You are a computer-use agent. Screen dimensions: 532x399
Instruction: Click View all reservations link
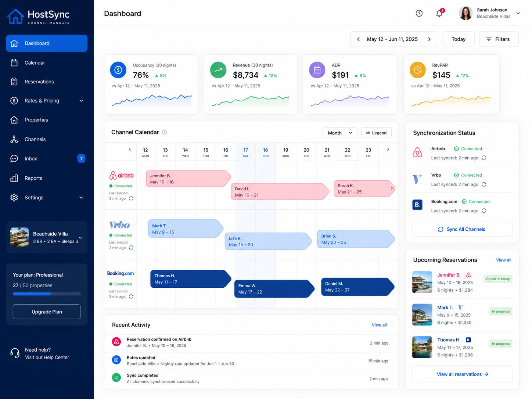coord(462,374)
